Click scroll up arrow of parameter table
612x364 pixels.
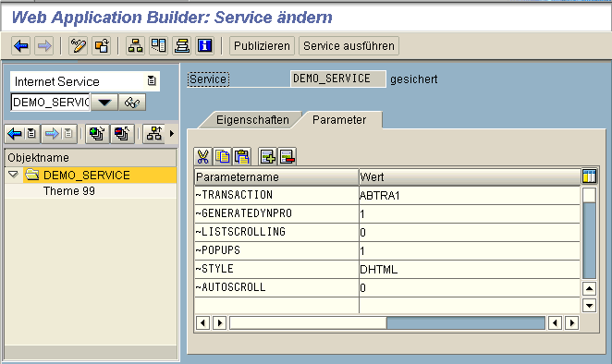pyautogui.click(x=589, y=289)
